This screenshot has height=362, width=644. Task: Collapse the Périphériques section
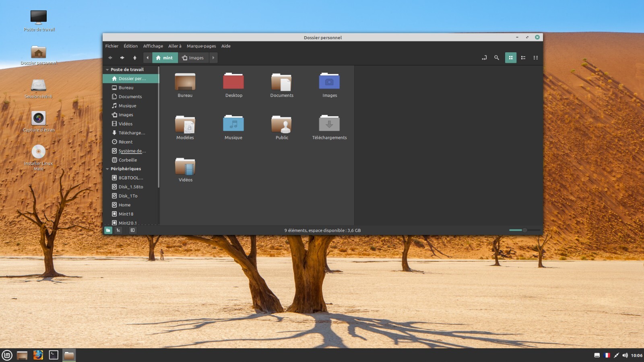tap(107, 169)
